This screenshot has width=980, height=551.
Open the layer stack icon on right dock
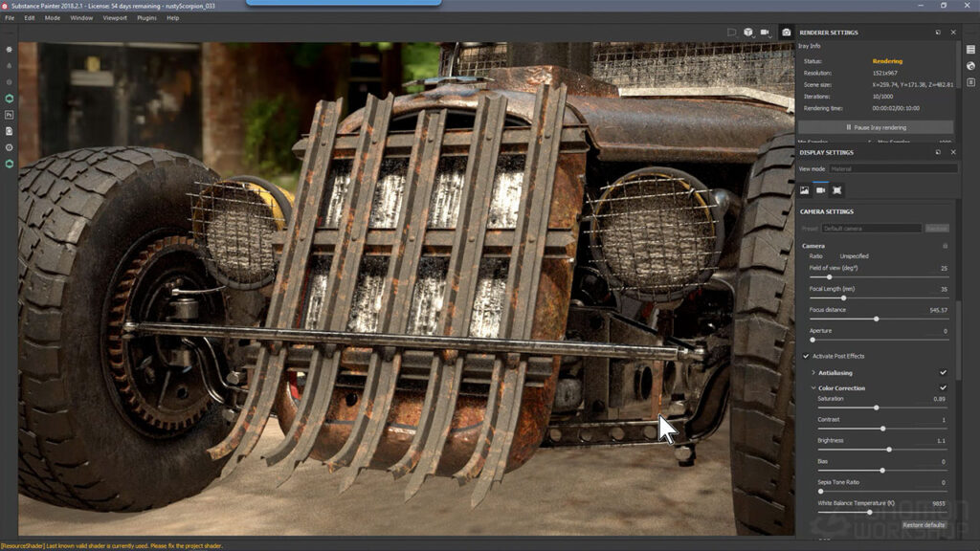click(x=970, y=50)
